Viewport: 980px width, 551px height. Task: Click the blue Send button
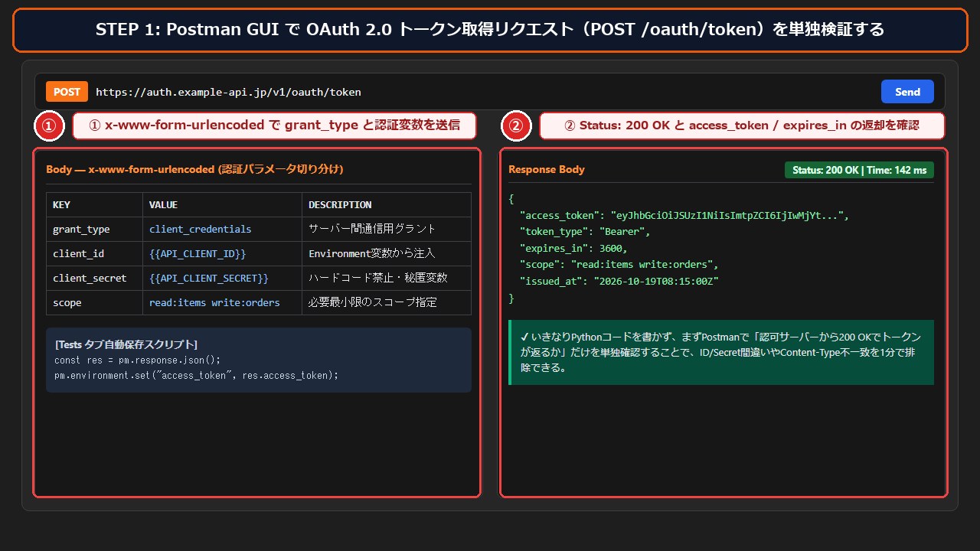[x=907, y=91]
